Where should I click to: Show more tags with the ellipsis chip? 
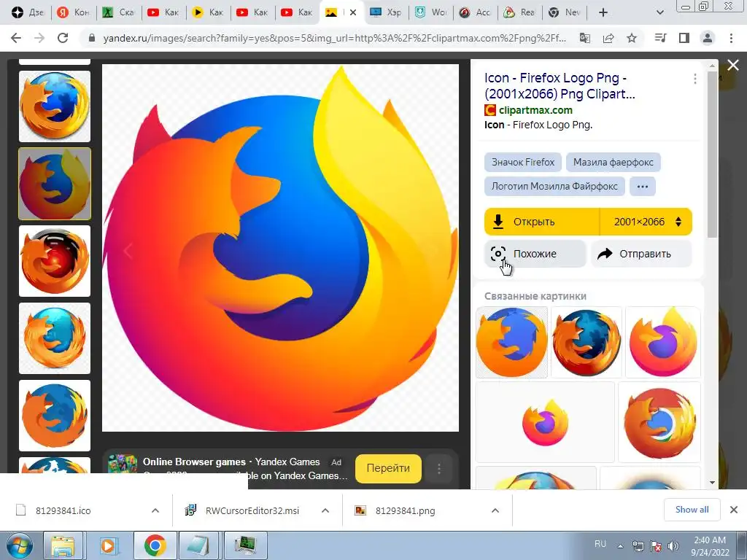(x=643, y=186)
